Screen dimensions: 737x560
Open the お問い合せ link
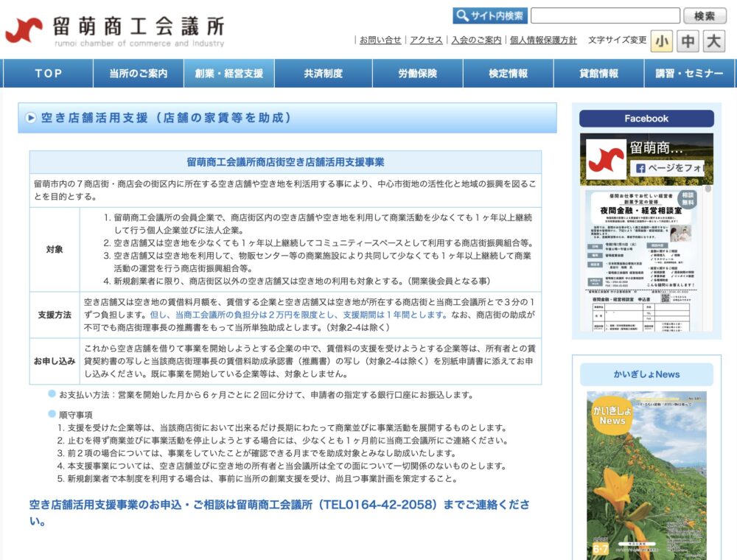(x=380, y=40)
